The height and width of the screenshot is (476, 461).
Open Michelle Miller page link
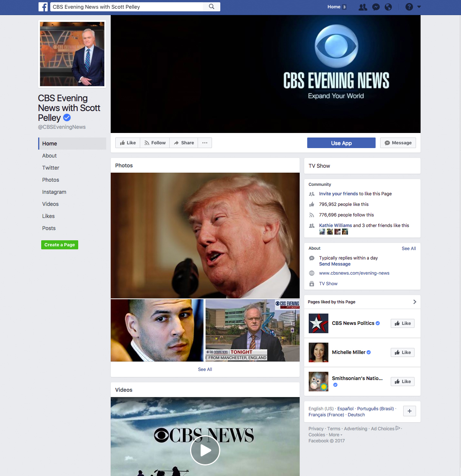tap(348, 352)
